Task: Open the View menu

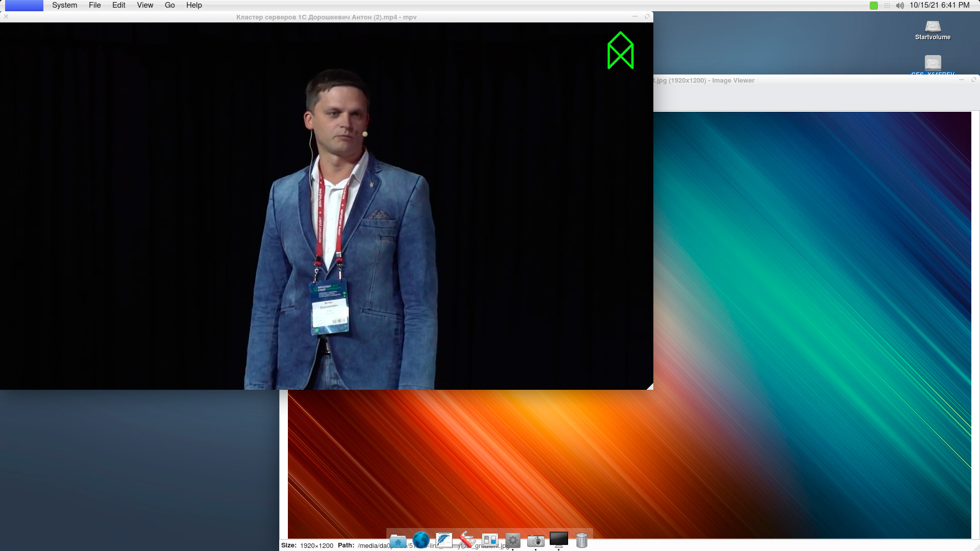Action: tap(145, 5)
